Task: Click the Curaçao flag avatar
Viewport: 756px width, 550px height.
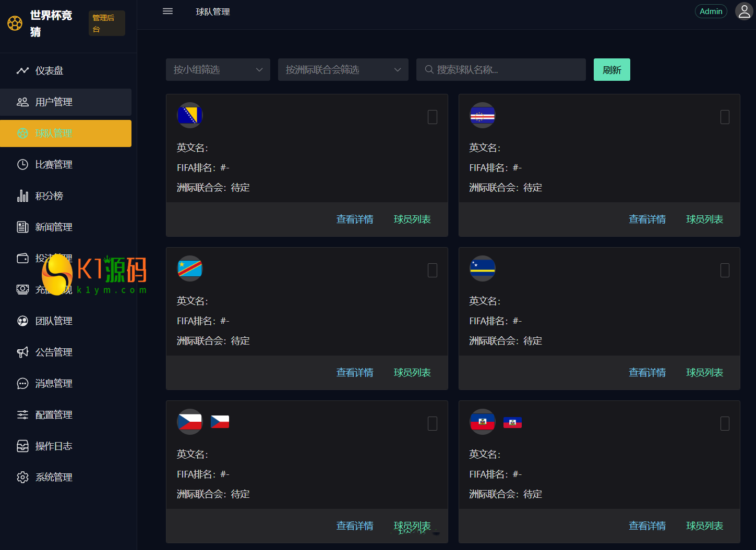Action: coord(483,268)
